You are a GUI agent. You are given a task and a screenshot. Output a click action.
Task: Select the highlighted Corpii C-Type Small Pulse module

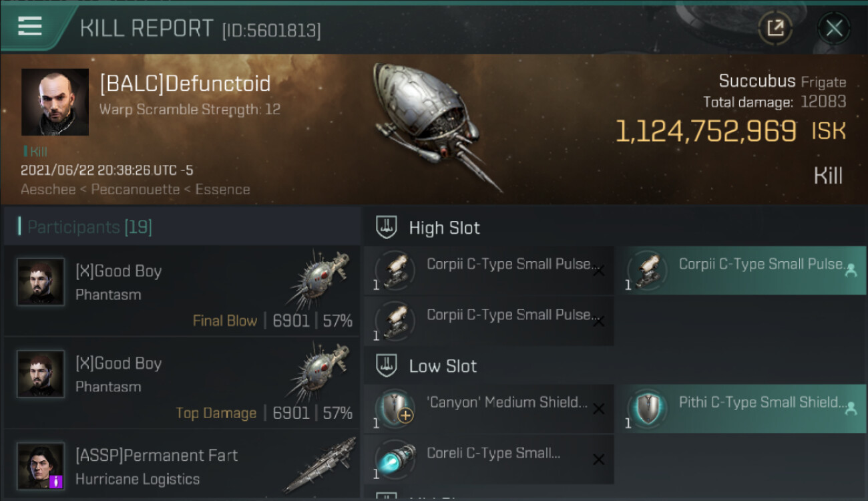click(x=741, y=271)
